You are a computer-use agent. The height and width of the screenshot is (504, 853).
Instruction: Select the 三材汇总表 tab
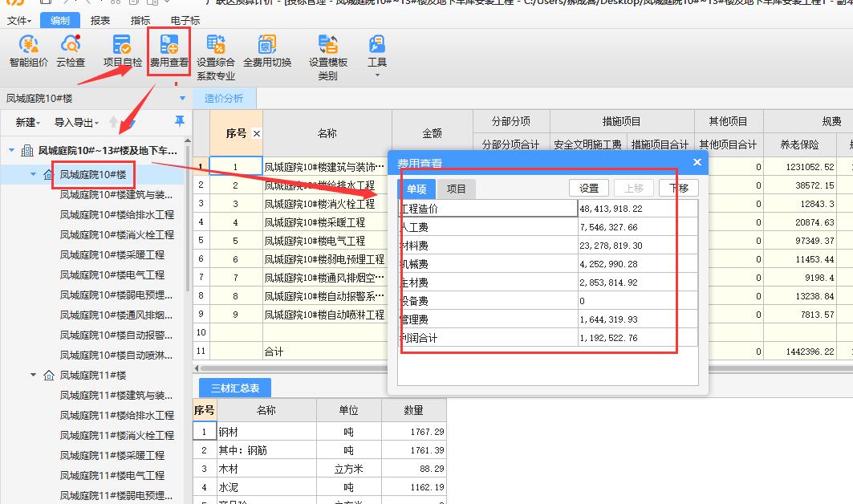tap(235, 388)
